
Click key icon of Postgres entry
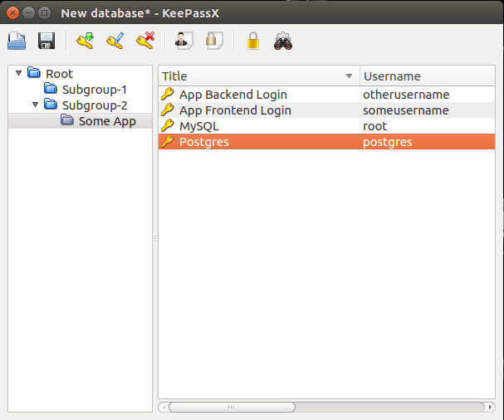click(x=168, y=141)
